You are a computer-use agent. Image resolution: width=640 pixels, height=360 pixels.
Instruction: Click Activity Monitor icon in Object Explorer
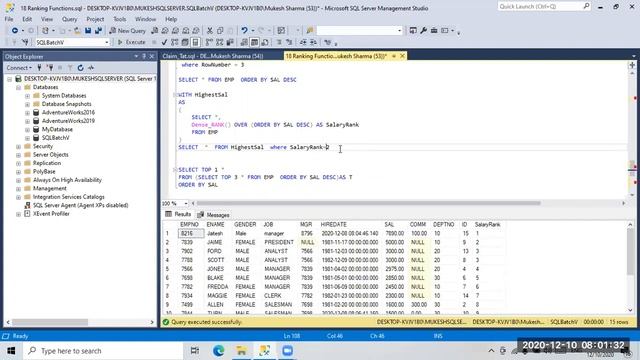pyautogui.click(x=91, y=68)
